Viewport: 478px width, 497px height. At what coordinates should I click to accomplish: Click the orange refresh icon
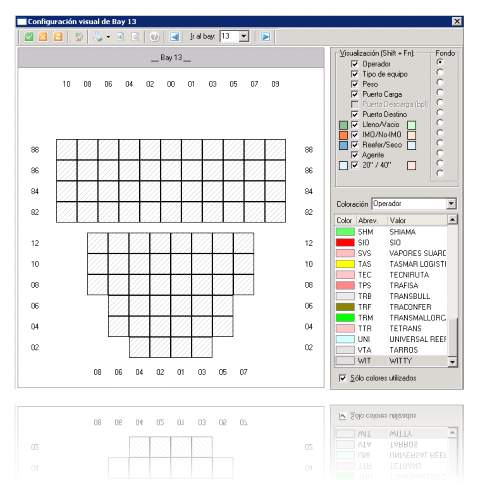point(58,37)
